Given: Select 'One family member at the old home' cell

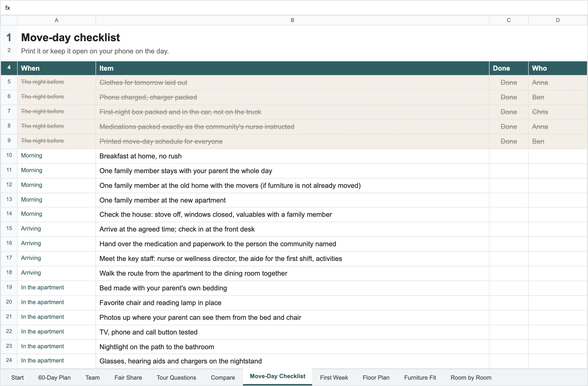Looking at the screenshot, I should (292, 185).
